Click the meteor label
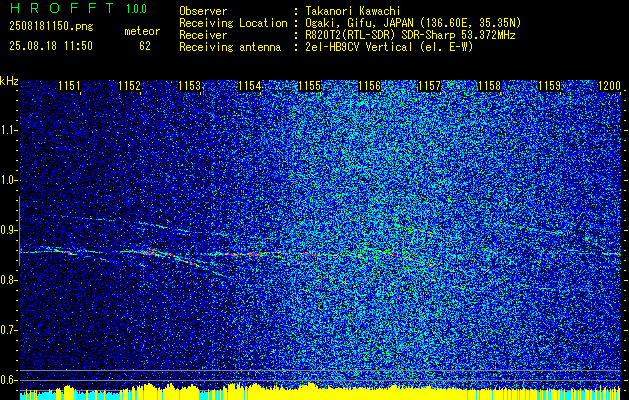This screenshot has height=400, width=629. coord(142,31)
